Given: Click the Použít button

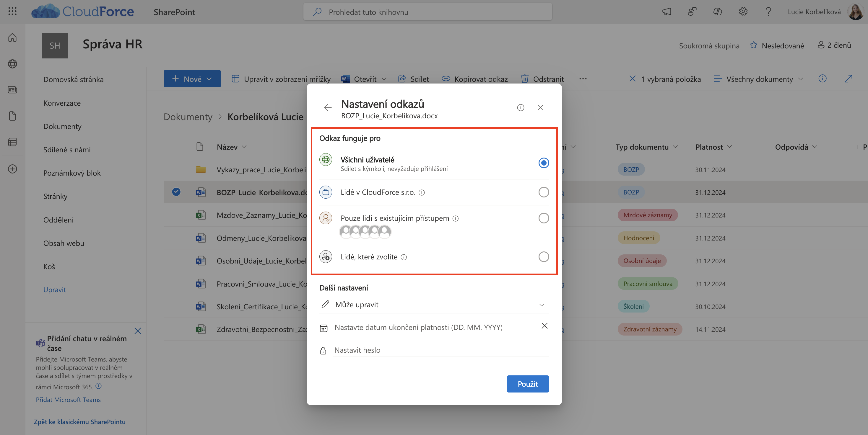Looking at the screenshot, I should click(x=528, y=384).
